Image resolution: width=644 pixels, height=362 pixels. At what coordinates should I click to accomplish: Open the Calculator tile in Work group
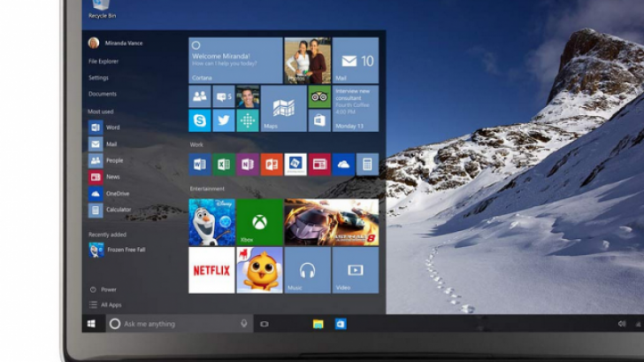point(367,165)
